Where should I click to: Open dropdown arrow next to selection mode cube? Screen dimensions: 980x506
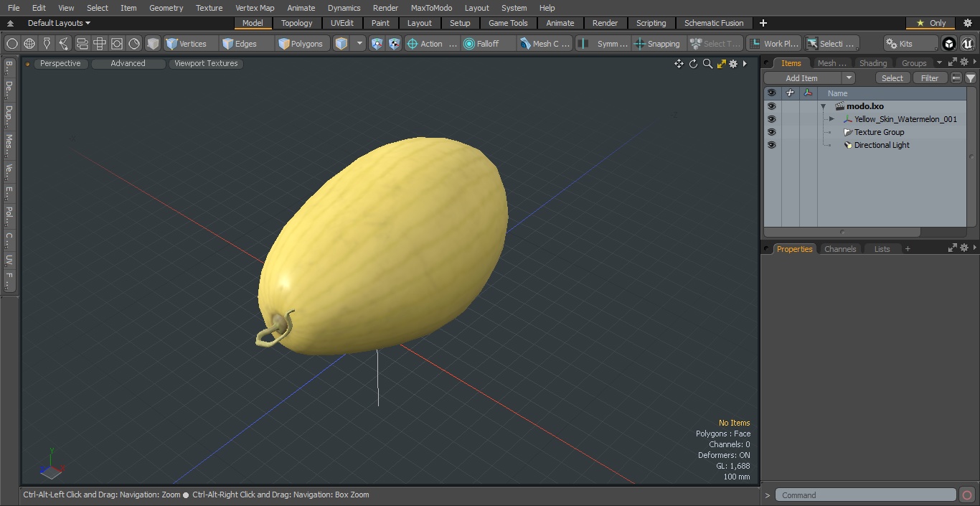[x=359, y=44]
